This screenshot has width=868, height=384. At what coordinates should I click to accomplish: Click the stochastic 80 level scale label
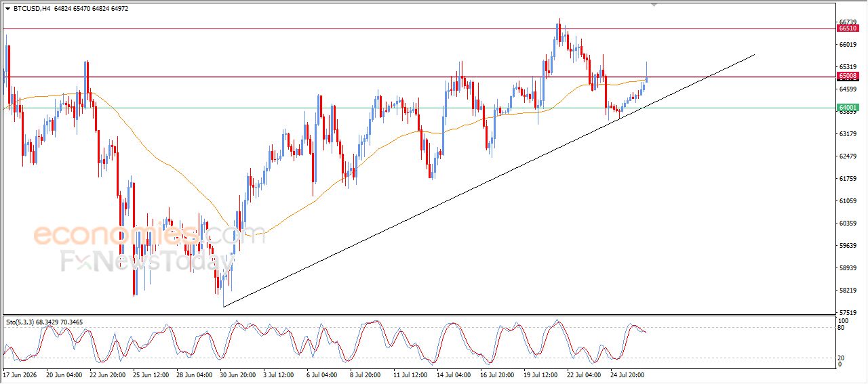coord(843,328)
